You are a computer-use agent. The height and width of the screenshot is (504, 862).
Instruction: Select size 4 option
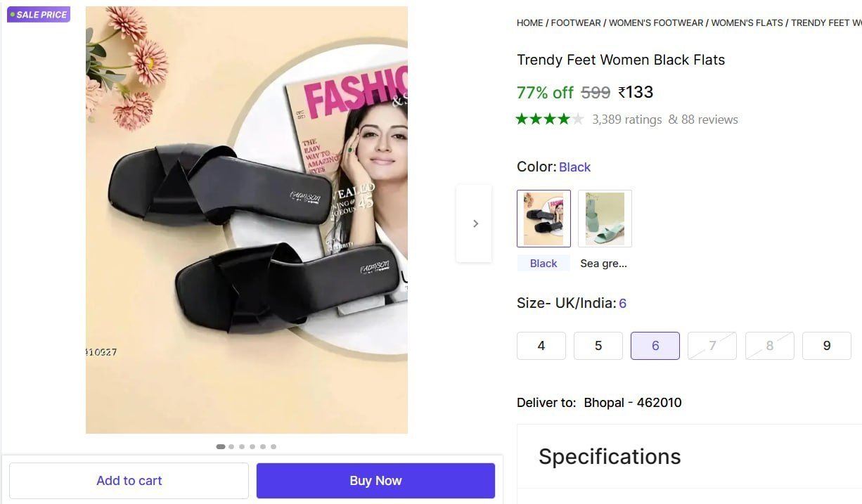[x=541, y=346]
